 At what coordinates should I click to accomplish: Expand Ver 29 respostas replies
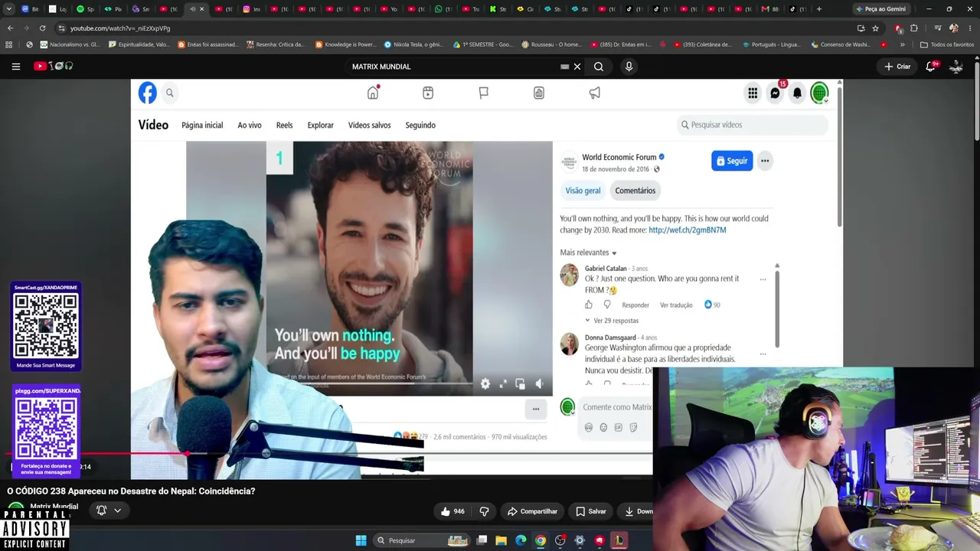612,321
